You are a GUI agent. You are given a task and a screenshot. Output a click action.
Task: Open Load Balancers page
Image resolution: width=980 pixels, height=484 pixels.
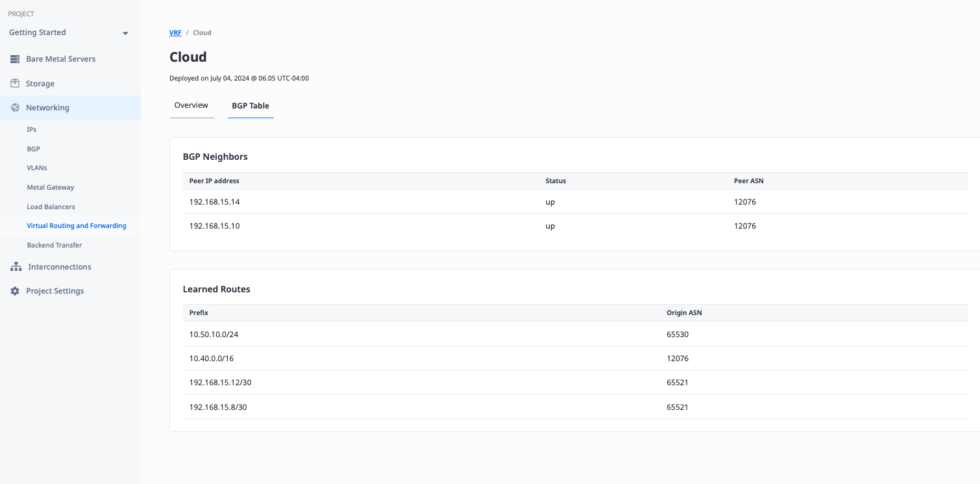point(51,207)
